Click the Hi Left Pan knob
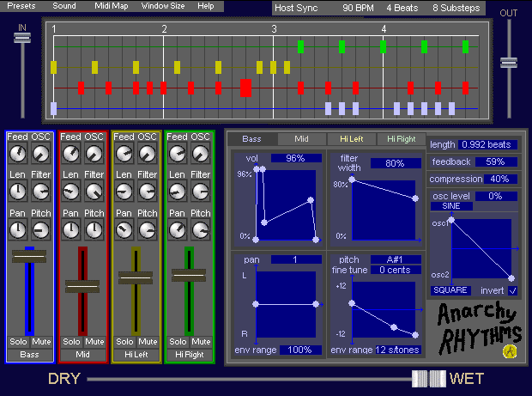532x396 pixels. tap(124, 230)
